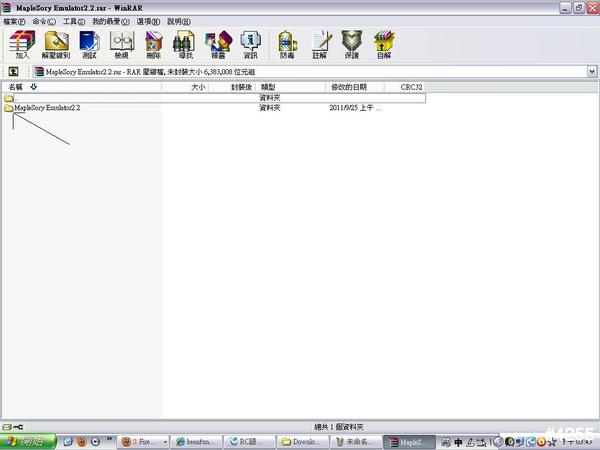Open the 命令(C) Commands menu

(x=44, y=22)
